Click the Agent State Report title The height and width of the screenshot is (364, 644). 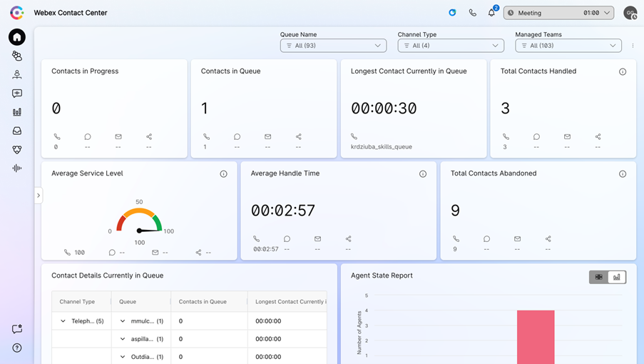click(382, 275)
